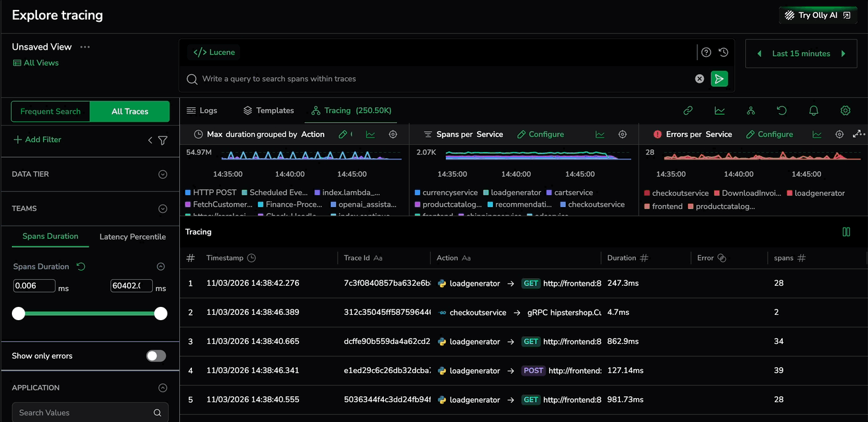868x422 pixels.
Task: Click the copy link icon in the toolbar
Action: click(688, 110)
